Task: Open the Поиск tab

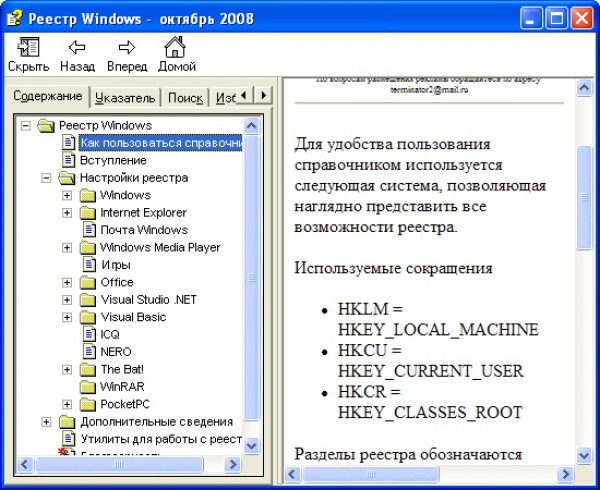Action: point(185,98)
